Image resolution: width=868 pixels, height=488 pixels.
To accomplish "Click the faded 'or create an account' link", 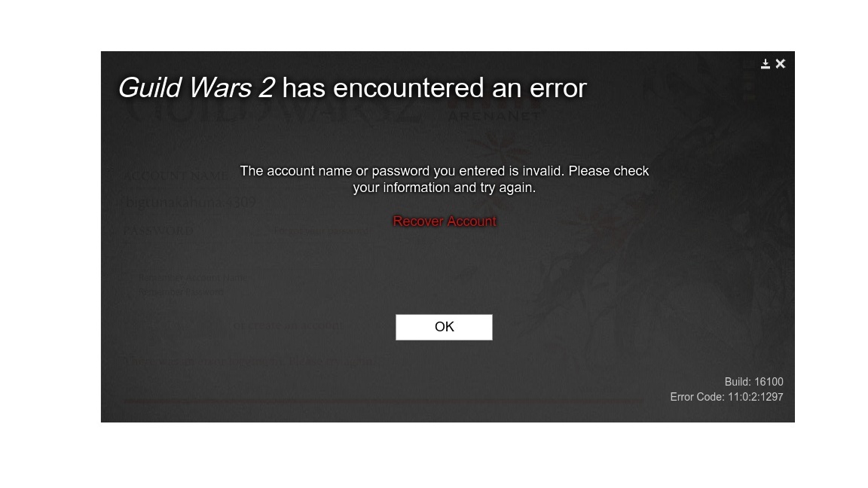I will pos(288,326).
